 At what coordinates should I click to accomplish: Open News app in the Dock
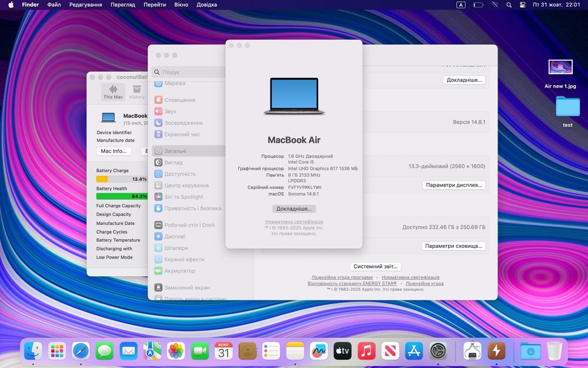[x=390, y=351]
